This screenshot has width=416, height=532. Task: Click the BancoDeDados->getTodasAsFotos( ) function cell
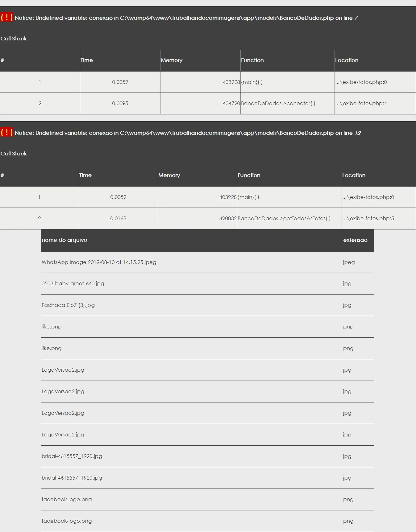pyautogui.click(x=284, y=218)
